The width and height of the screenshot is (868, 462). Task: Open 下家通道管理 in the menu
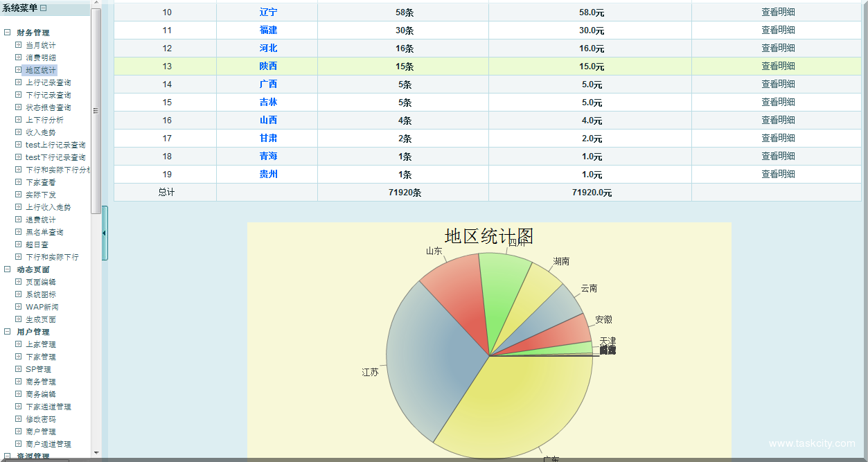click(x=48, y=407)
